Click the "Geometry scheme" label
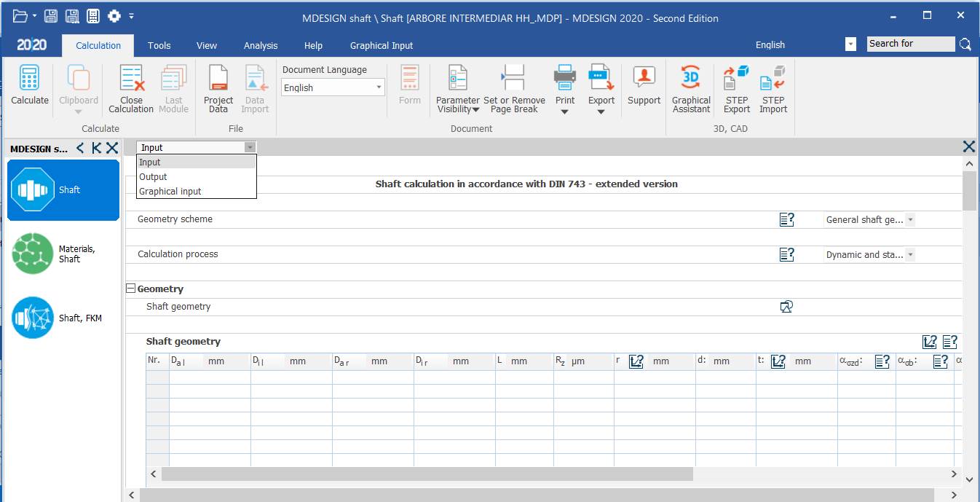 click(x=175, y=219)
